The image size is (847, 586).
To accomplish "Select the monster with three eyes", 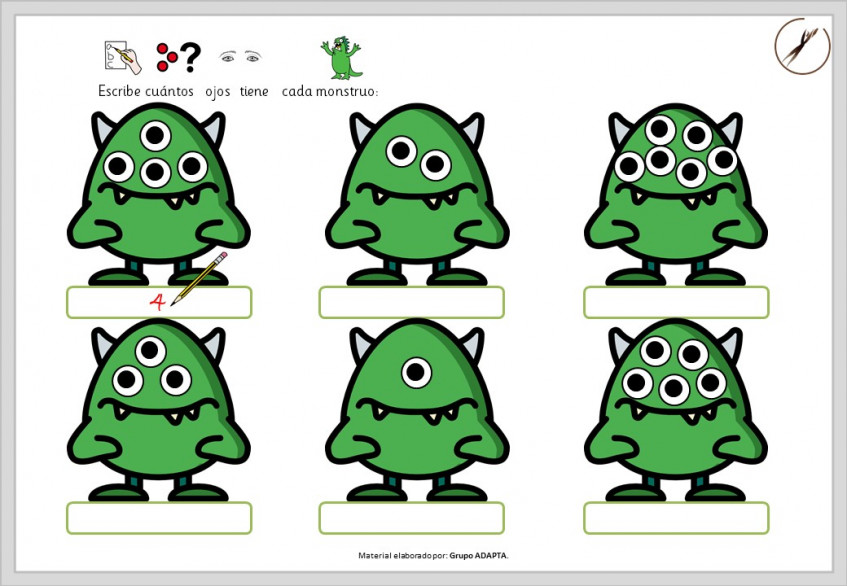I will click(158, 410).
